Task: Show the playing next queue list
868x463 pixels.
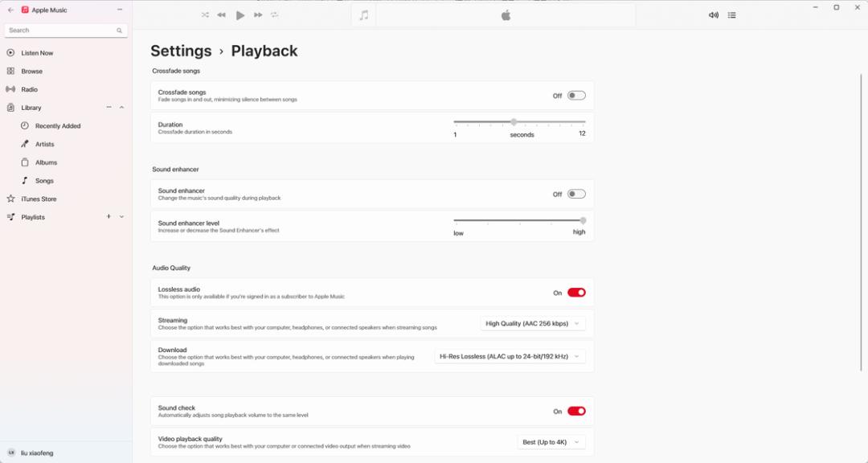Action: point(732,15)
